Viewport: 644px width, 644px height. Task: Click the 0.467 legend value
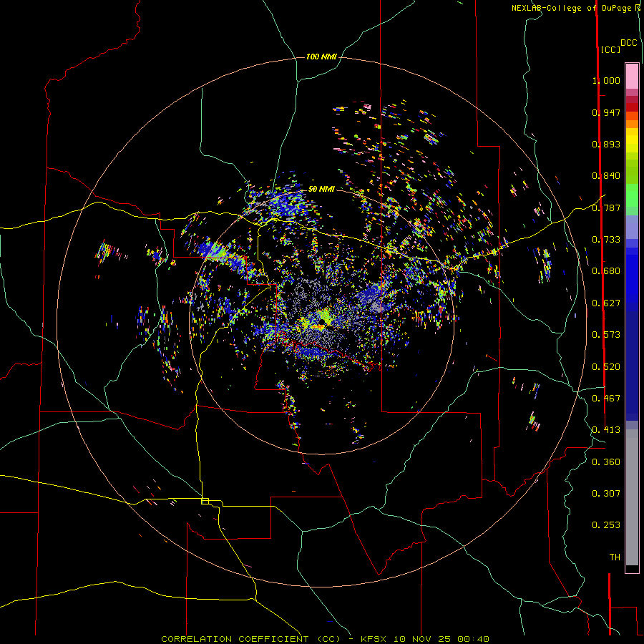pyautogui.click(x=606, y=399)
